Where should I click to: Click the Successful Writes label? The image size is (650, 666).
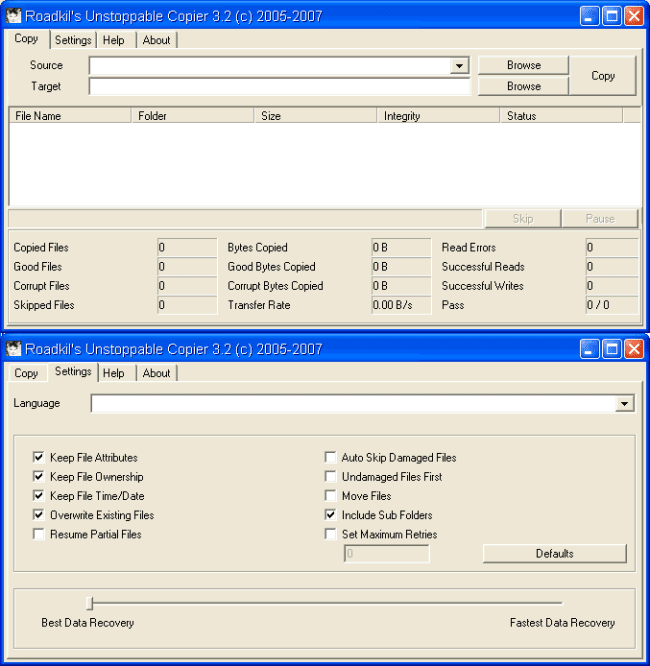click(x=483, y=286)
